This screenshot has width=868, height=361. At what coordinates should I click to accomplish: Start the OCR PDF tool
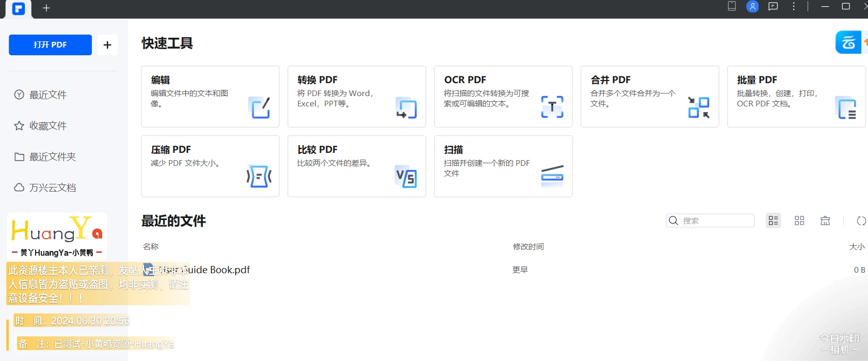(503, 97)
